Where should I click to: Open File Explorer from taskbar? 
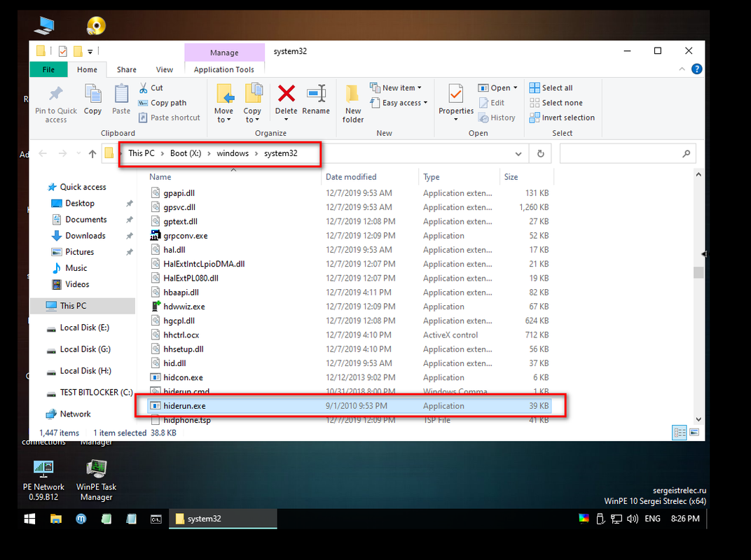pyautogui.click(x=56, y=519)
